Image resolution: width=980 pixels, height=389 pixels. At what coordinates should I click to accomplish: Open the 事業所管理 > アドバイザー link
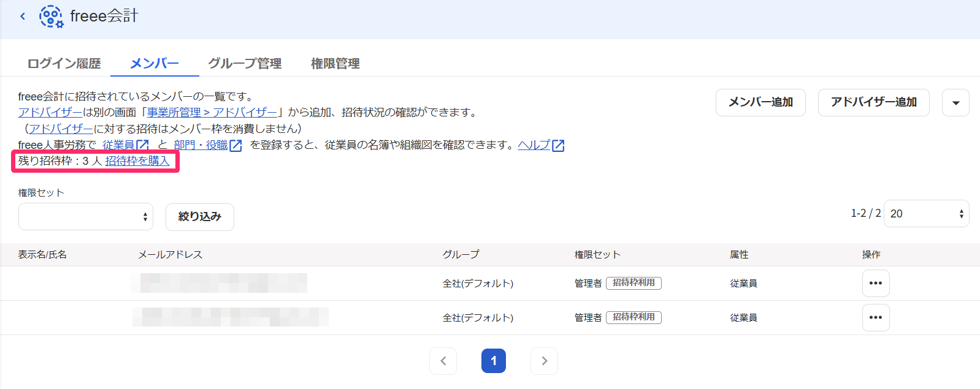(x=212, y=113)
